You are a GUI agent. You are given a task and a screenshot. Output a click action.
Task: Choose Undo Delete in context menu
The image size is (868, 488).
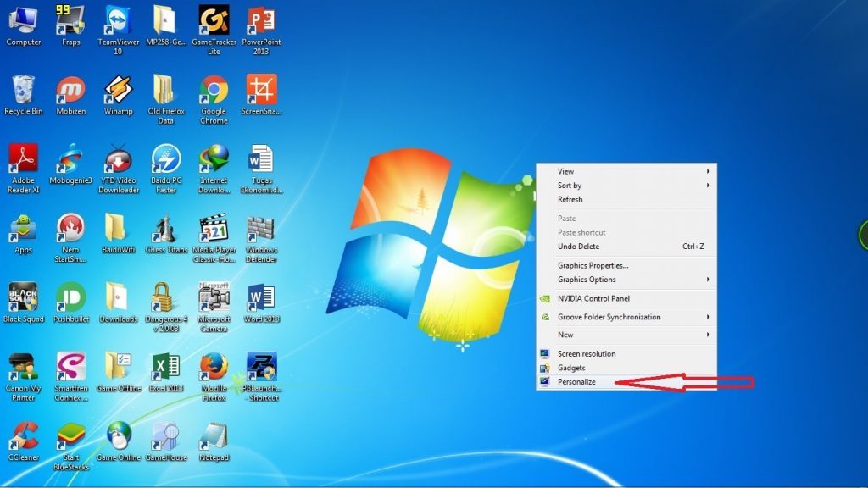(x=626, y=247)
